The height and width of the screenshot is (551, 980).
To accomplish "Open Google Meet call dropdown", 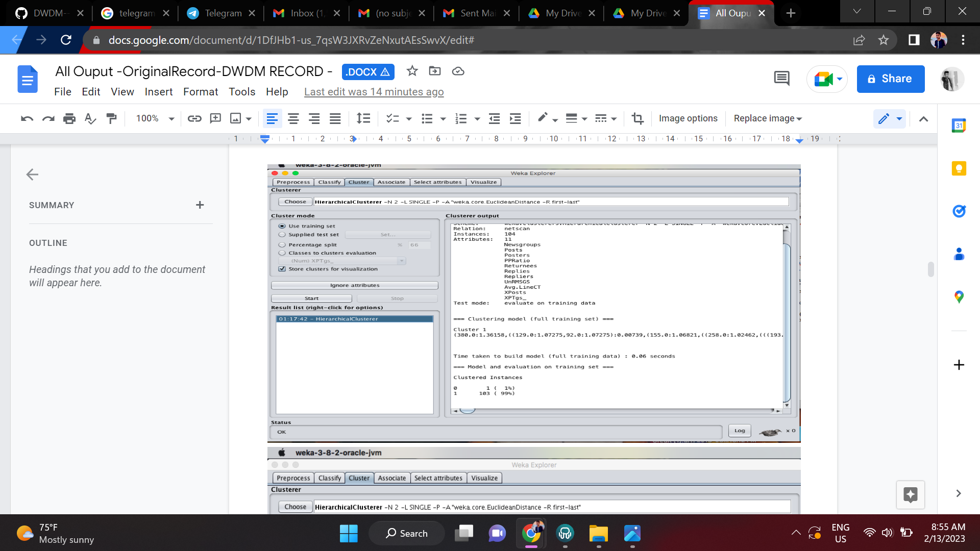I will pyautogui.click(x=840, y=79).
